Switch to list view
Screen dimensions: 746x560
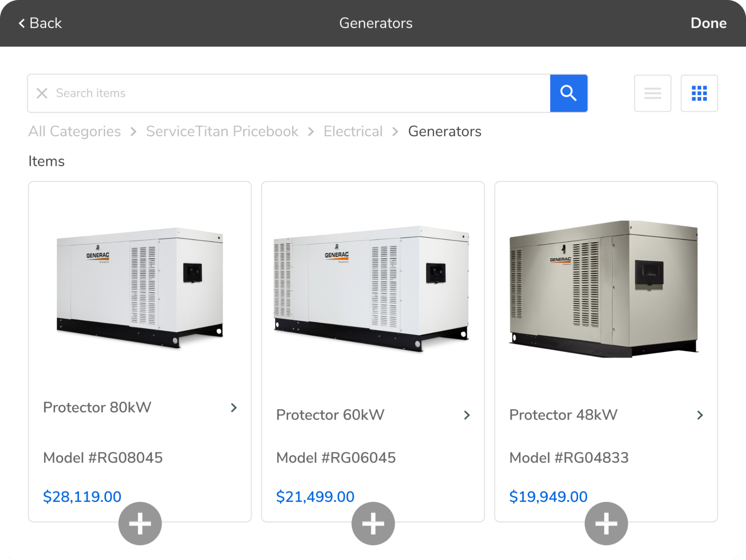tap(652, 93)
